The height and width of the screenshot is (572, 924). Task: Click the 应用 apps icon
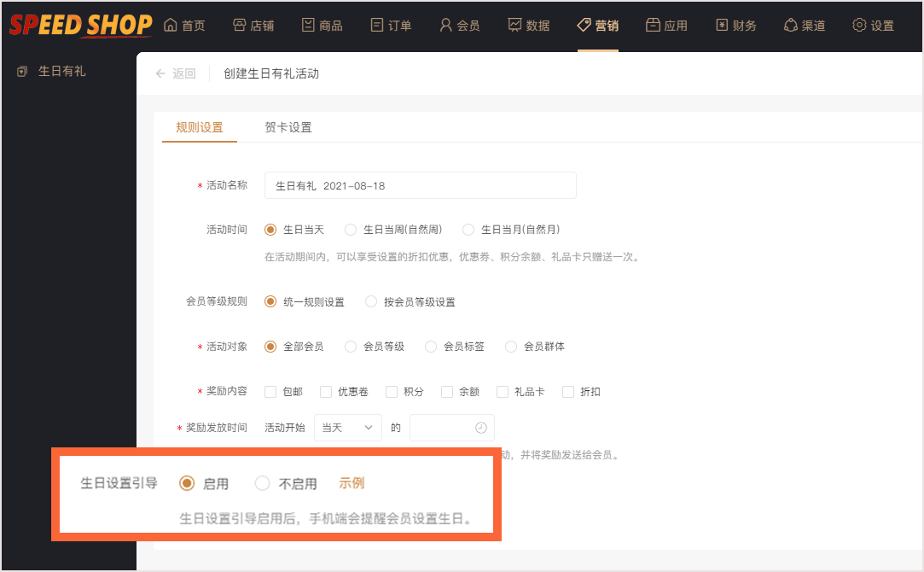click(x=653, y=25)
